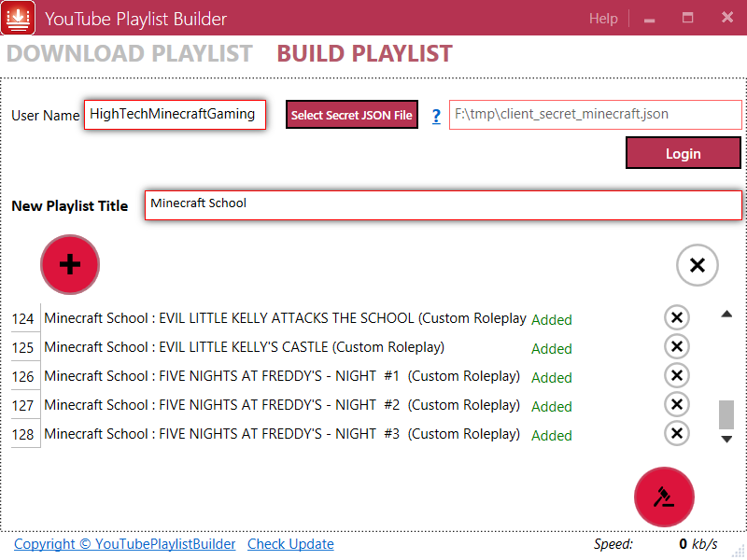747x560 pixels.
Task: Select the Evil Little Kelly's Castle title
Action: (x=244, y=347)
